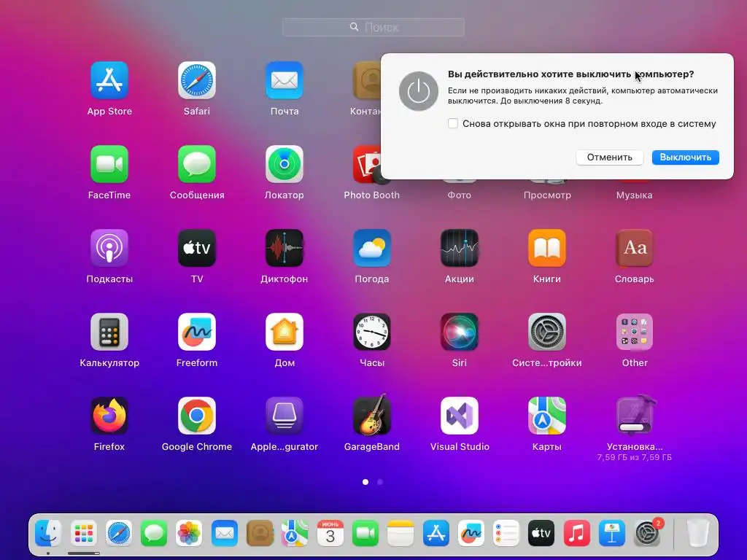Viewport: 747px width, 560px height.
Task: Open Messages from the Dock
Action: point(154,533)
